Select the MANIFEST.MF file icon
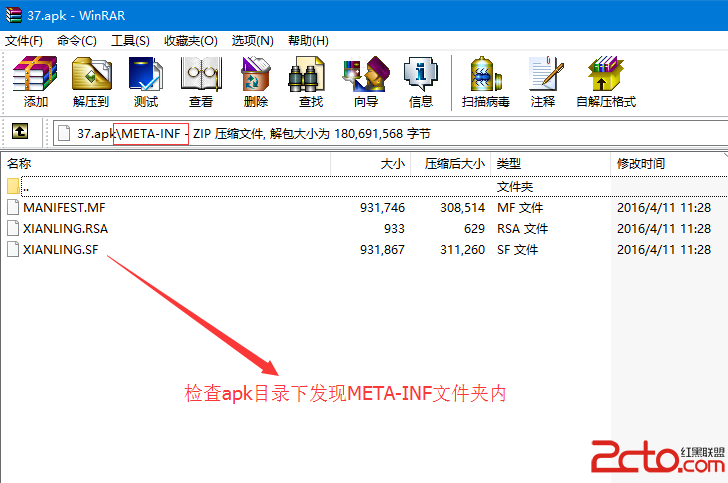 tap(13, 207)
